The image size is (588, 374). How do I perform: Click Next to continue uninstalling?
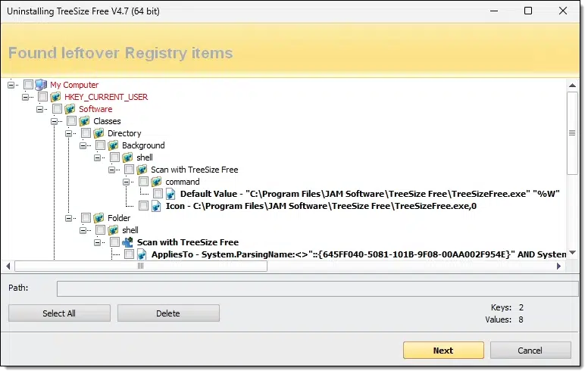click(x=443, y=351)
